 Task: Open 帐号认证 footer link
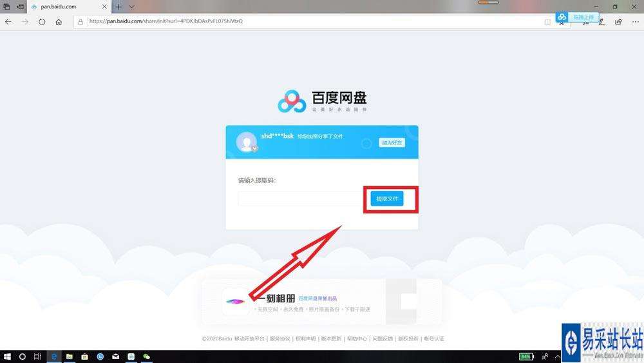(x=433, y=338)
